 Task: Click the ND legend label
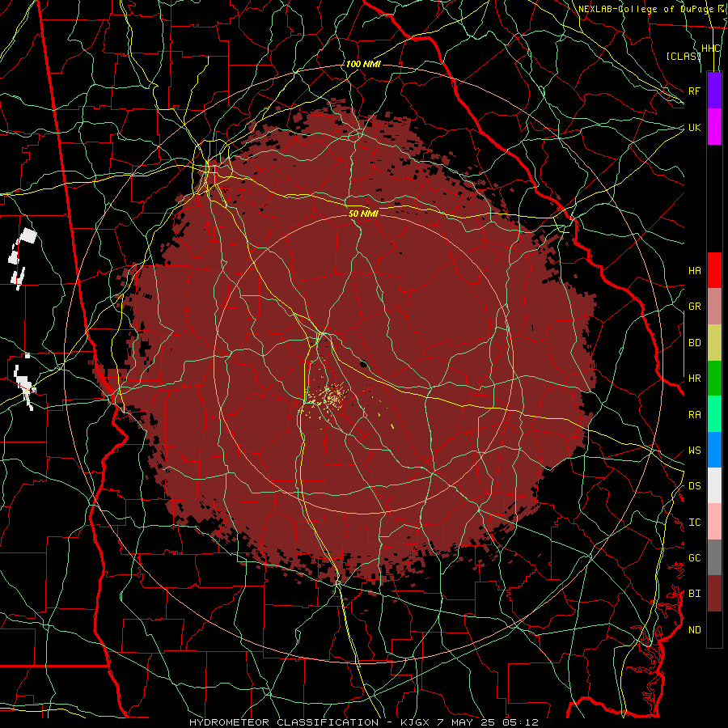(694, 630)
